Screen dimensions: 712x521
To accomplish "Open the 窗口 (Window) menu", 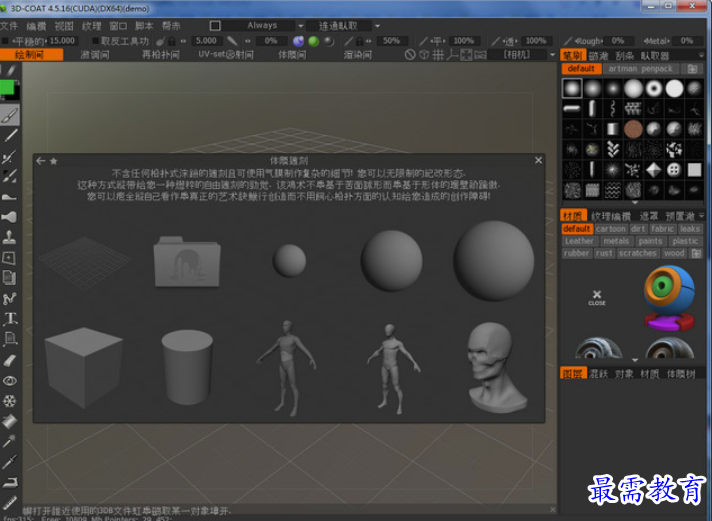I will [118, 26].
